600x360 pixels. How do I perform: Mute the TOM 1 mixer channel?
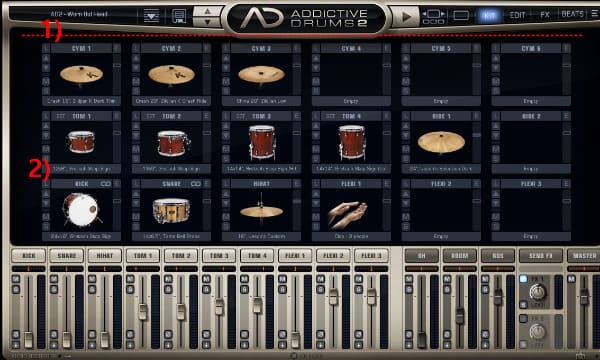tap(130, 279)
